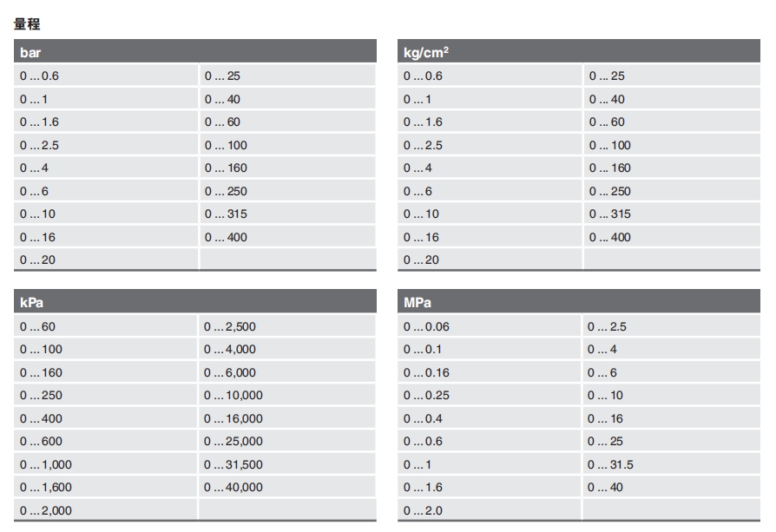Select 0 ... 2.5 in the kg/cm² table

pos(423,145)
